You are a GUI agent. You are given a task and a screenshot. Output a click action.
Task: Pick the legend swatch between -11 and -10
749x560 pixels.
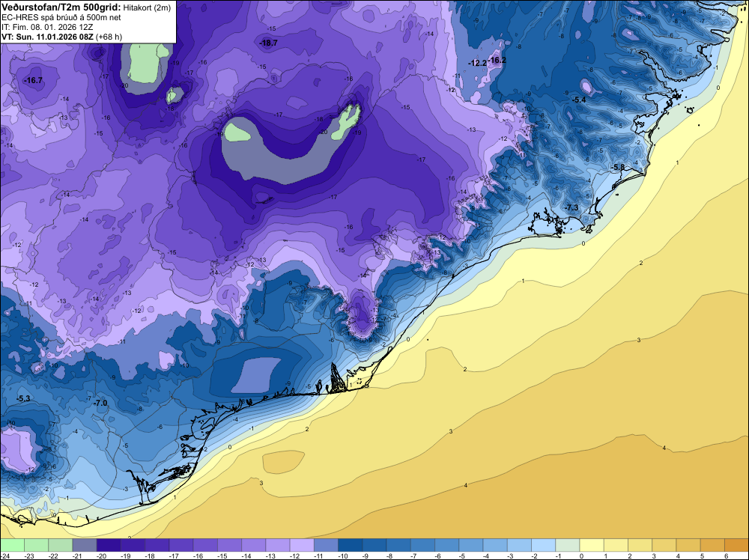(x=326, y=545)
